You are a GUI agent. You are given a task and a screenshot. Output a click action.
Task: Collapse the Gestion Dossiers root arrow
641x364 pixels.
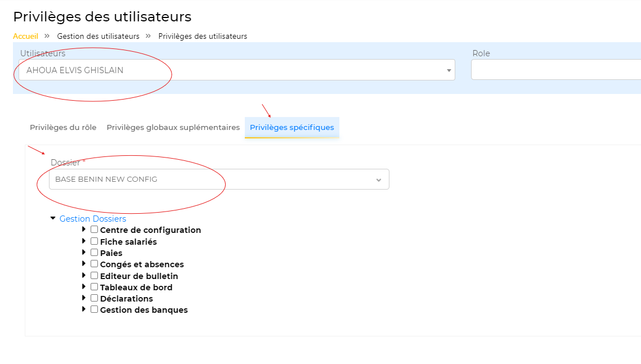pos(53,218)
